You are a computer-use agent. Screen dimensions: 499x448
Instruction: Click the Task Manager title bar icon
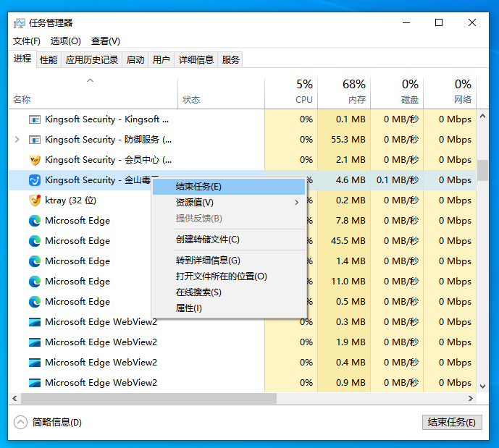coord(19,23)
